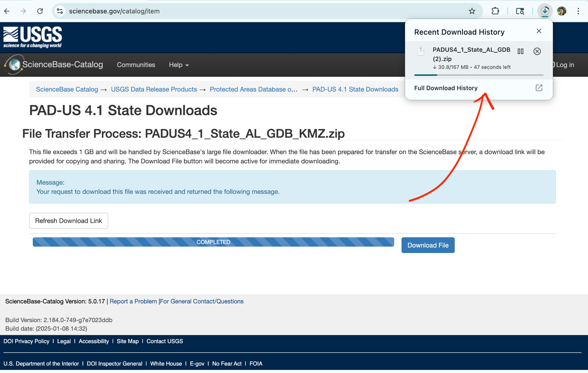
Task: Cancel the PADUS4_1_State_AL_GDB (2).zip download
Action: point(537,51)
